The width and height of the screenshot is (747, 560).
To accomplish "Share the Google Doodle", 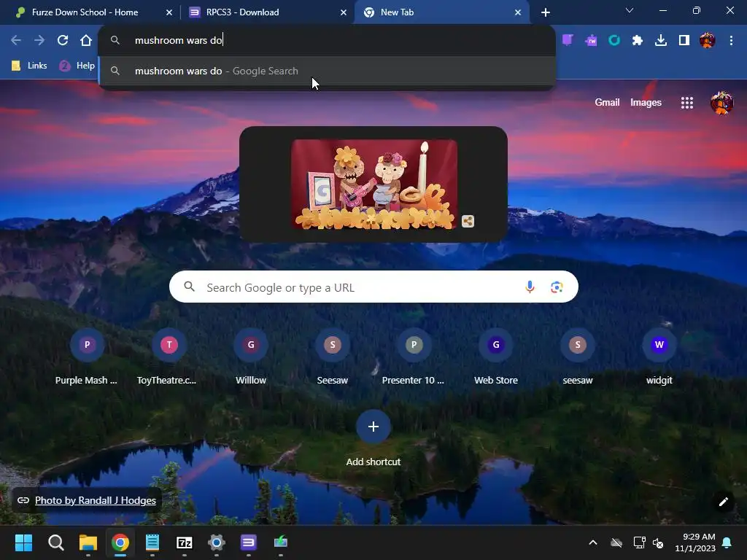I will (468, 222).
